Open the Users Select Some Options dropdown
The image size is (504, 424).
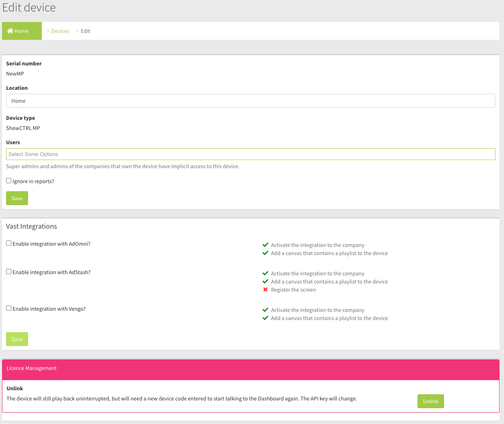pyautogui.click(x=250, y=154)
